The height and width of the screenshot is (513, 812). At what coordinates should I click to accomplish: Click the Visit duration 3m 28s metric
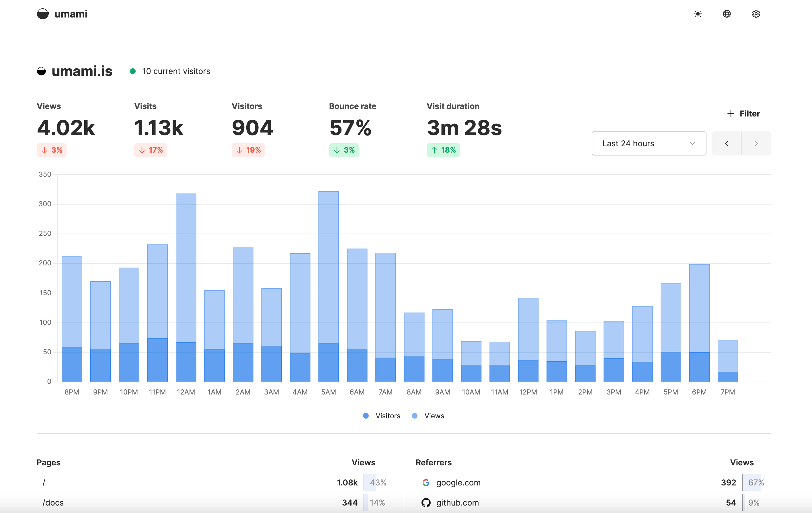click(x=464, y=128)
